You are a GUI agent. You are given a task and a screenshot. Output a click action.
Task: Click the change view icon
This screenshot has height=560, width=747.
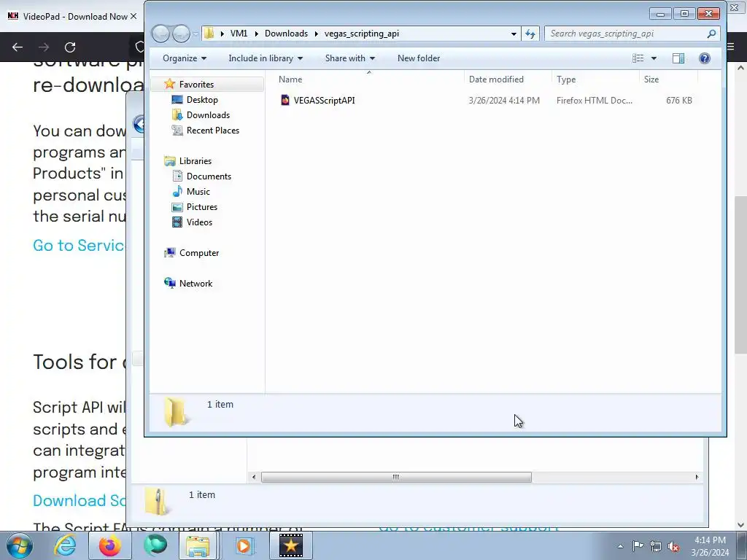(638, 58)
